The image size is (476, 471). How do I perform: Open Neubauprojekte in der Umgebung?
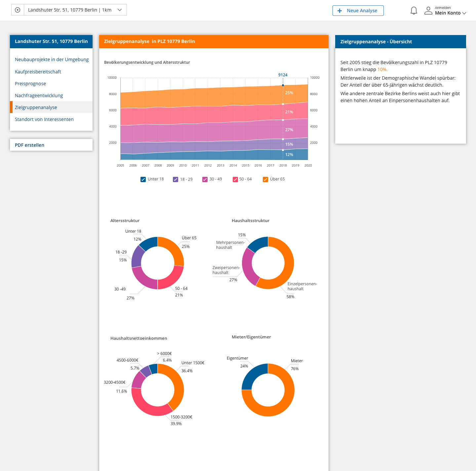52,59
